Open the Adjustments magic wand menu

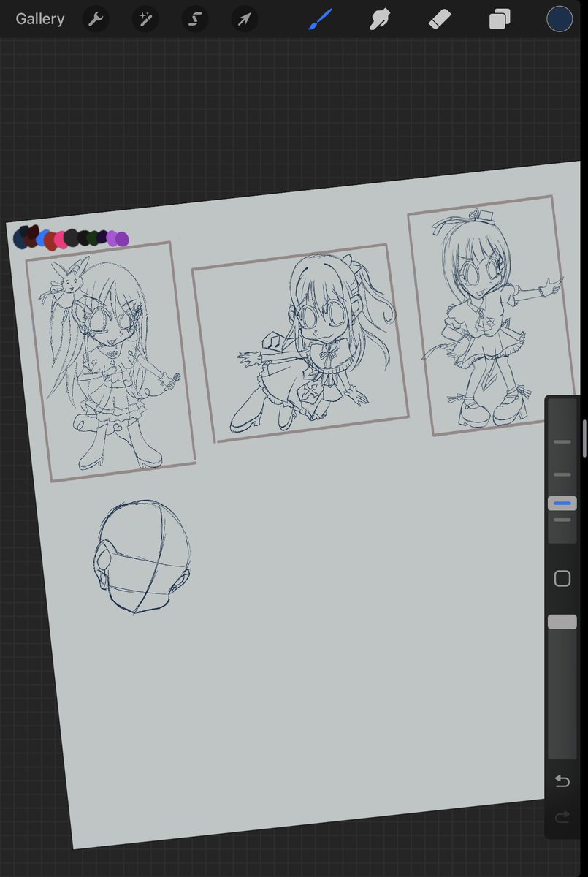pos(145,19)
